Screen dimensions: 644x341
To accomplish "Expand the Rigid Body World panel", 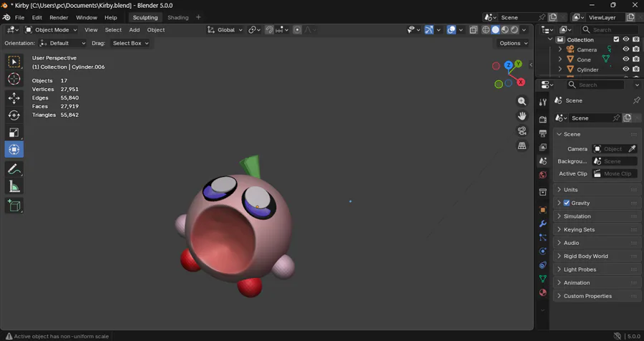I will coord(597,256).
